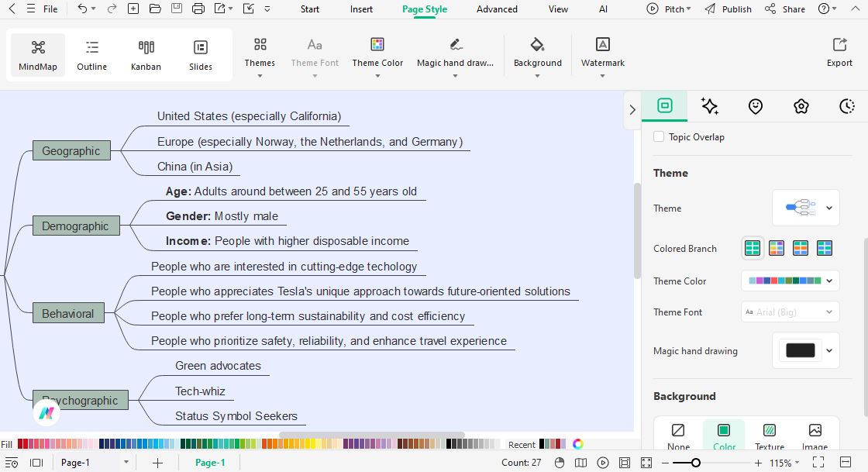Open the Pitch dropdown
This screenshot has height=472, width=868.
[x=669, y=9]
